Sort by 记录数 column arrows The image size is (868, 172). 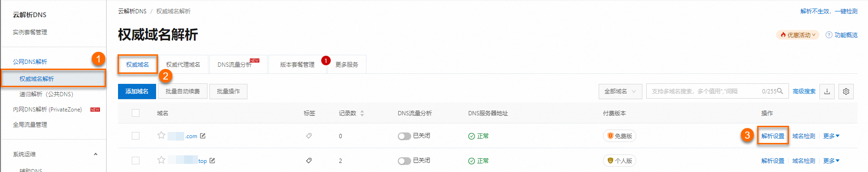click(362, 113)
